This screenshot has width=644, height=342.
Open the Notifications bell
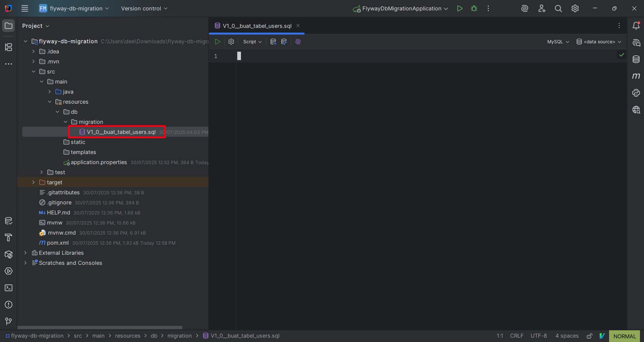(x=636, y=26)
